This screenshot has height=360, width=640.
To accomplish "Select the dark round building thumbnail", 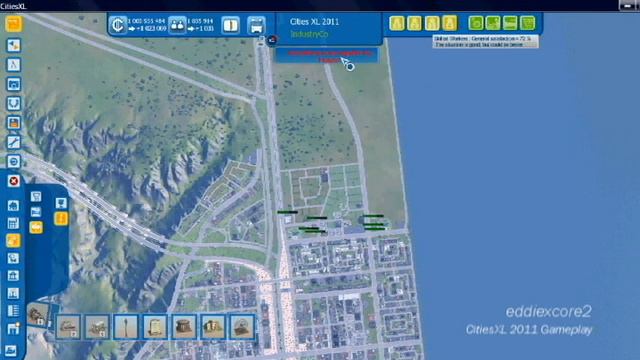I will coord(184,327).
